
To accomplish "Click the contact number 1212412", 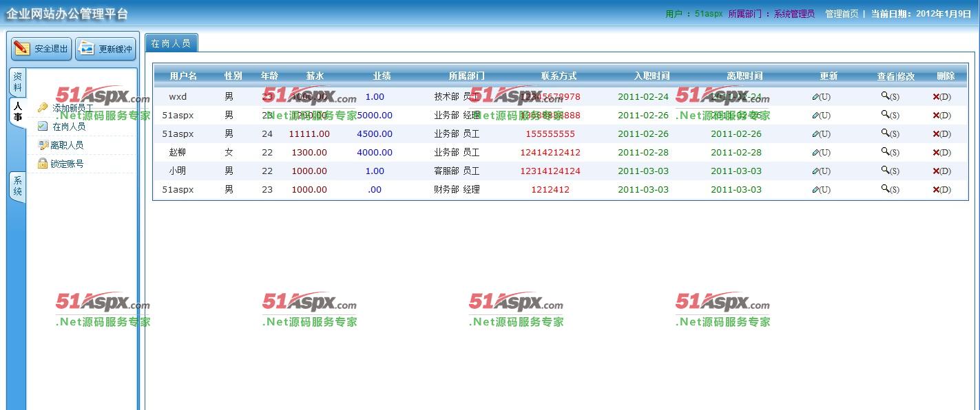I will click(550, 190).
